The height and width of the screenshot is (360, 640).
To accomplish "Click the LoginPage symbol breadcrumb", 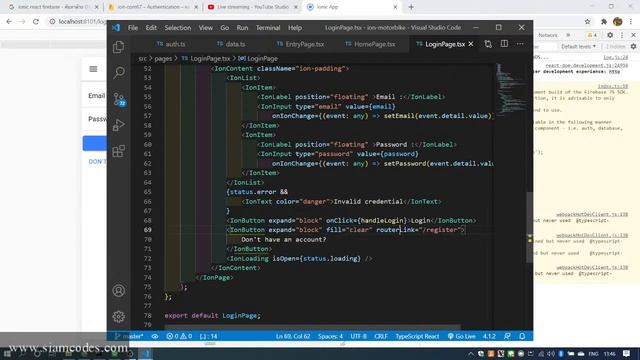I will (x=258, y=59).
